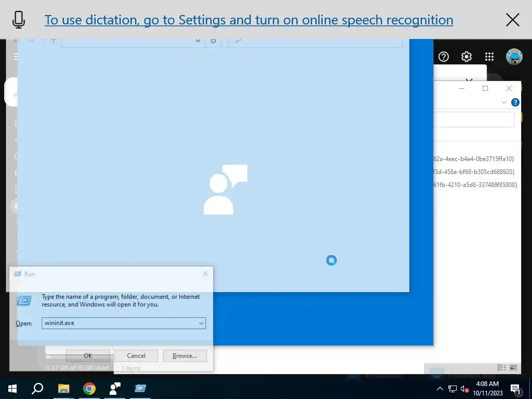Click the File Explorer search field
The image size is (532, 399).
coord(474,119)
